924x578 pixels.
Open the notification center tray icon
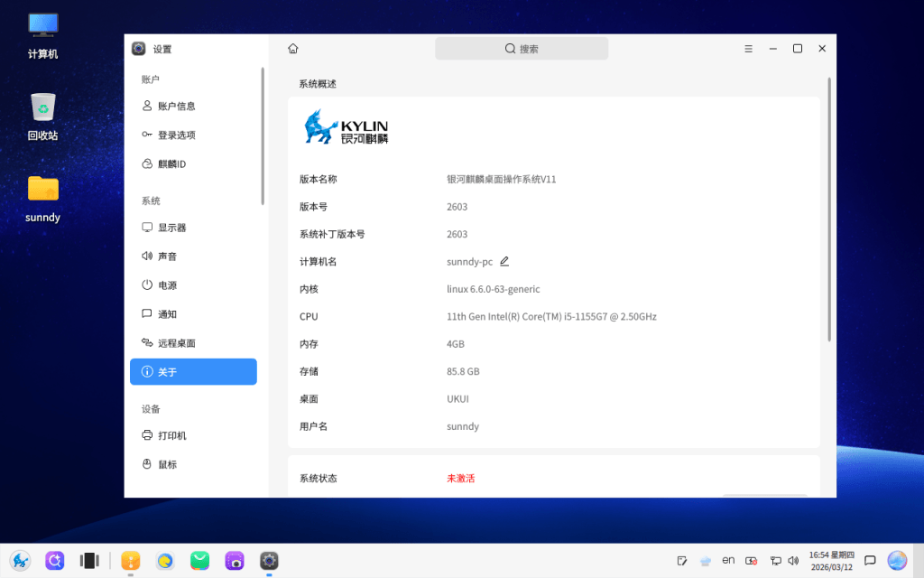[870, 561]
